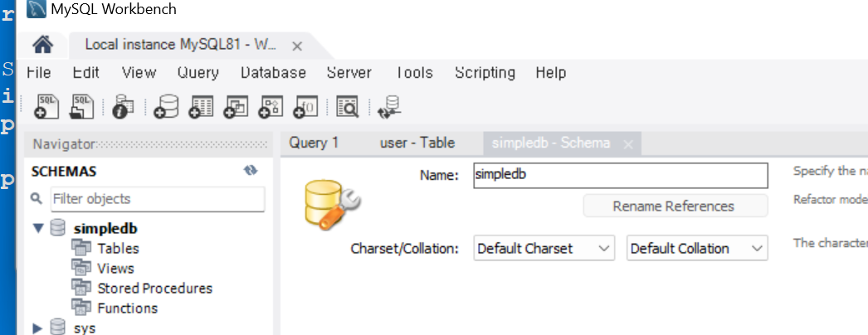Click the Rename References button

pyautogui.click(x=675, y=206)
